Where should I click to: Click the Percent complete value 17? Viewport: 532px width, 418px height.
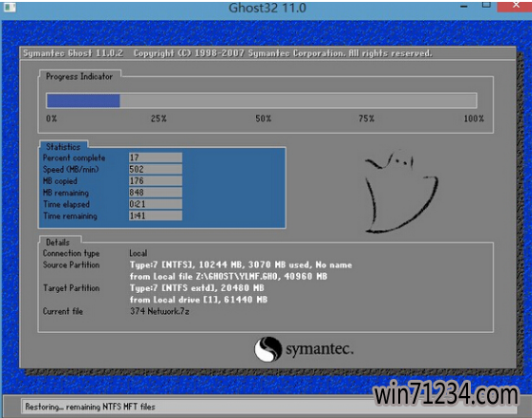click(x=156, y=157)
